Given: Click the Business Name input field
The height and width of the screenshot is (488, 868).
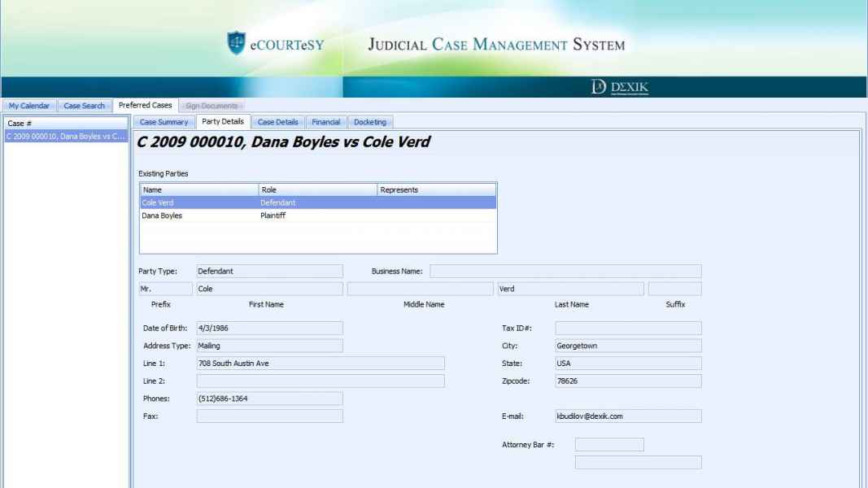Looking at the screenshot, I should tap(565, 272).
